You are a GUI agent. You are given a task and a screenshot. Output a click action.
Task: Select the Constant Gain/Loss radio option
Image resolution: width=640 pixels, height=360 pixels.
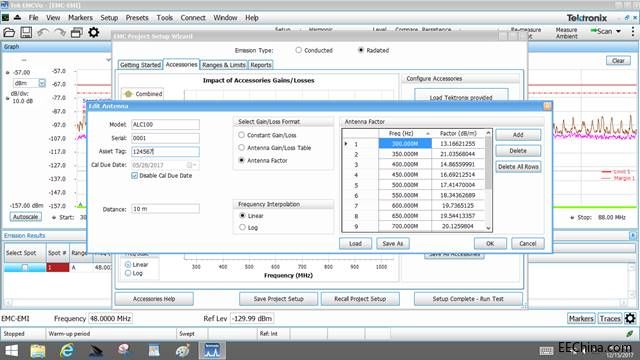(241, 135)
